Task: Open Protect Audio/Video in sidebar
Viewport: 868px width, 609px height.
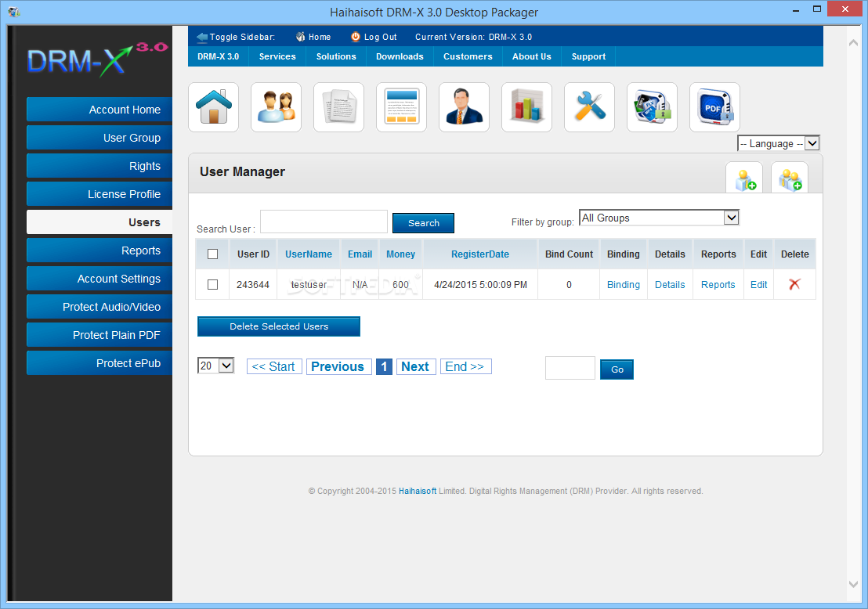Action: [x=99, y=307]
